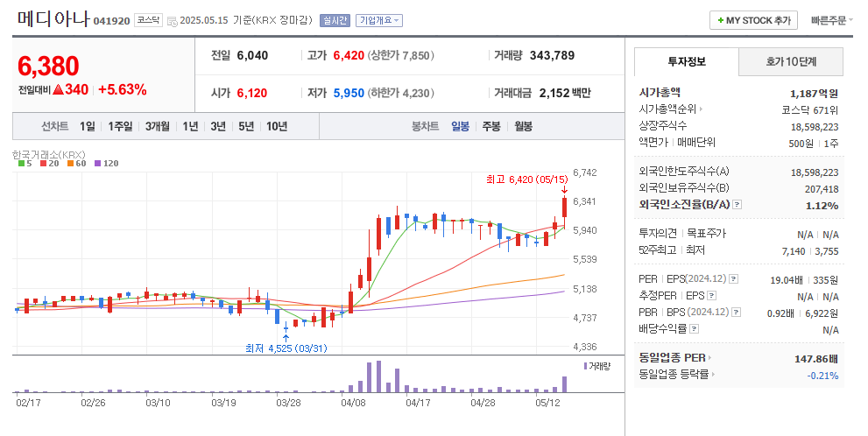Select the 1일 line chart
The height and width of the screenshot is (436, 868).
point(87,127)
